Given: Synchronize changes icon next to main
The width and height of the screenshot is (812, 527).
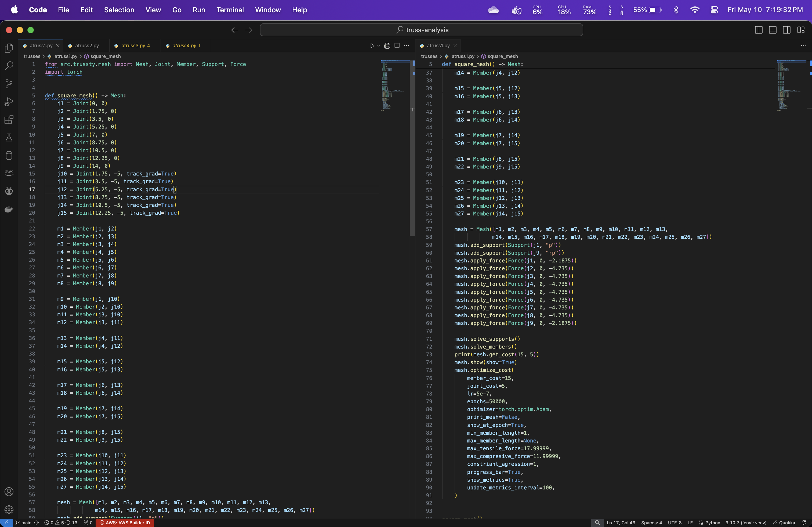Looking at the screenshot, I should (37, 522).
